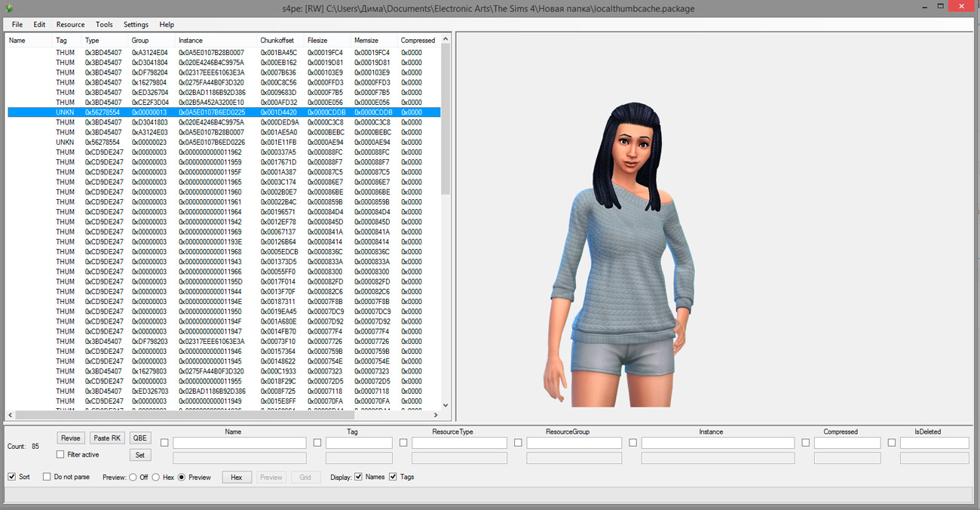Viewport: 980px width, 510px height.
Task: Toggle the Do not parse checkbox
Action: click(x=47, y=477)
